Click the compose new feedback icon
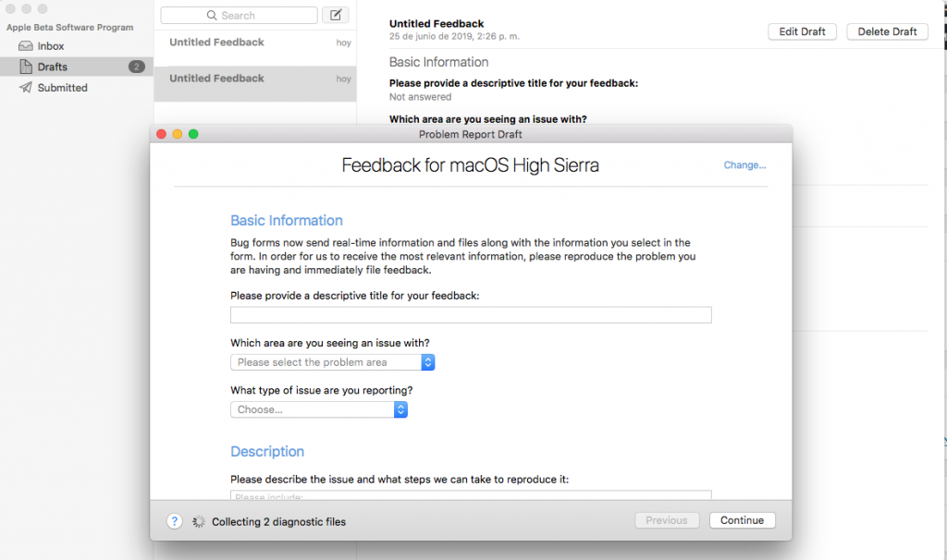Viewport: 947px width, 560px height. point(335,15)
